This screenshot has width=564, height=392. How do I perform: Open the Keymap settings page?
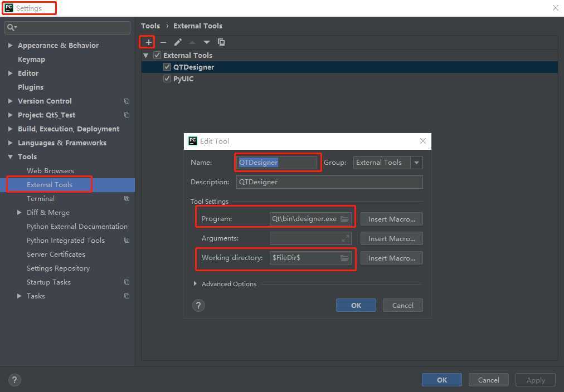pos(31,59)
